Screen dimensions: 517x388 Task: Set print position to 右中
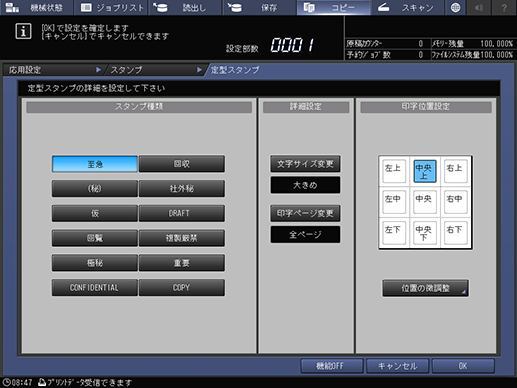click(456, 202)
